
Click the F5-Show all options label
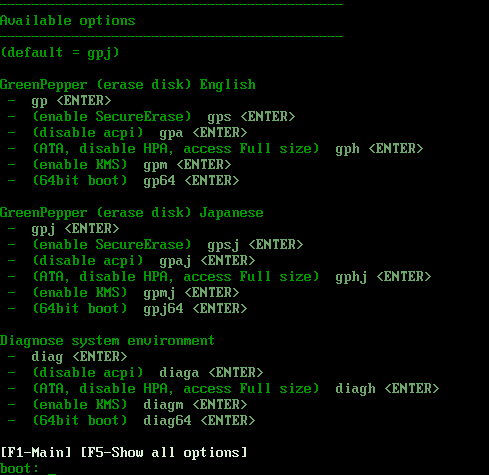[164, 452]
